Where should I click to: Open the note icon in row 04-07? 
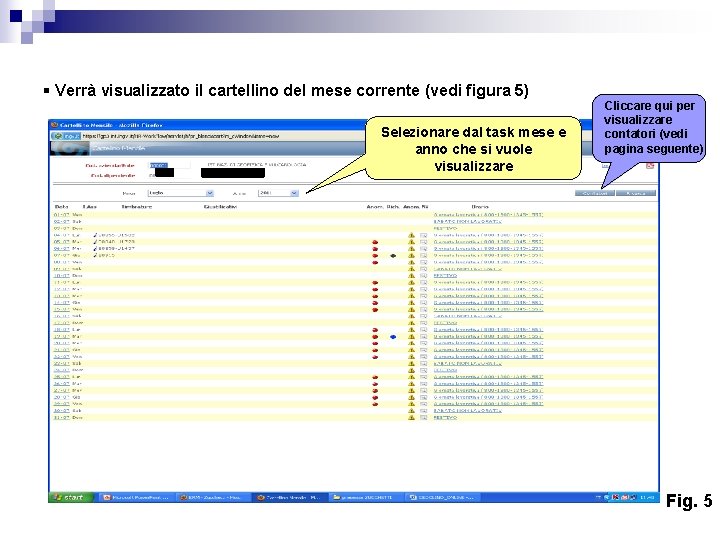point(424,235)
